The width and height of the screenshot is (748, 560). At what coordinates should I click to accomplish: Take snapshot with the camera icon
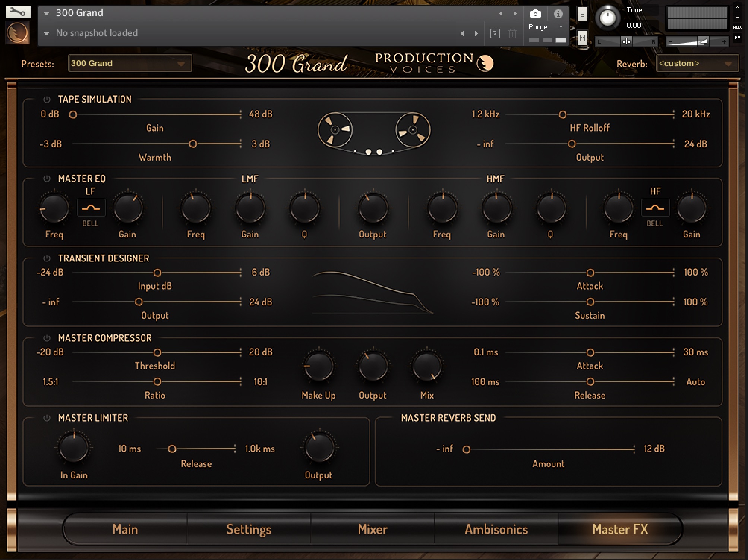[x=535, y=14]
